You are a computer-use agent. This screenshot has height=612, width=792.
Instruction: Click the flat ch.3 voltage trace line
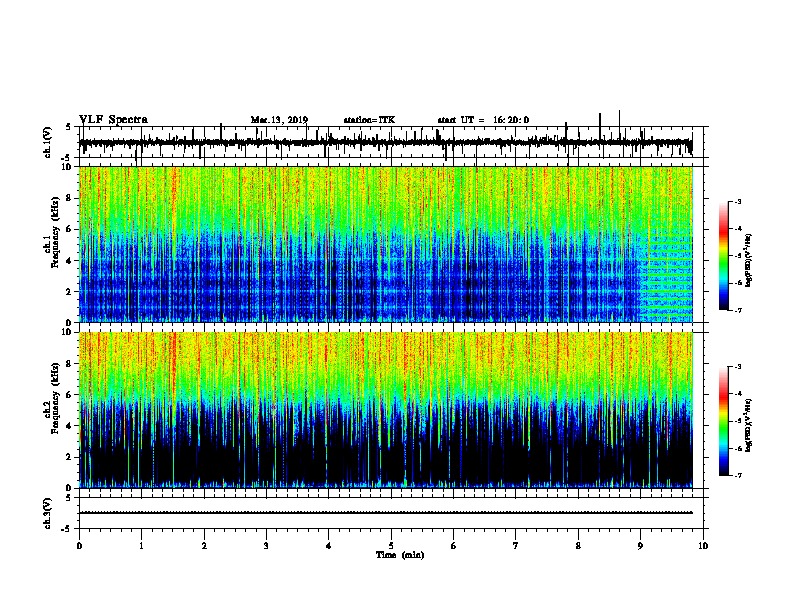click(x=385, y=513)
